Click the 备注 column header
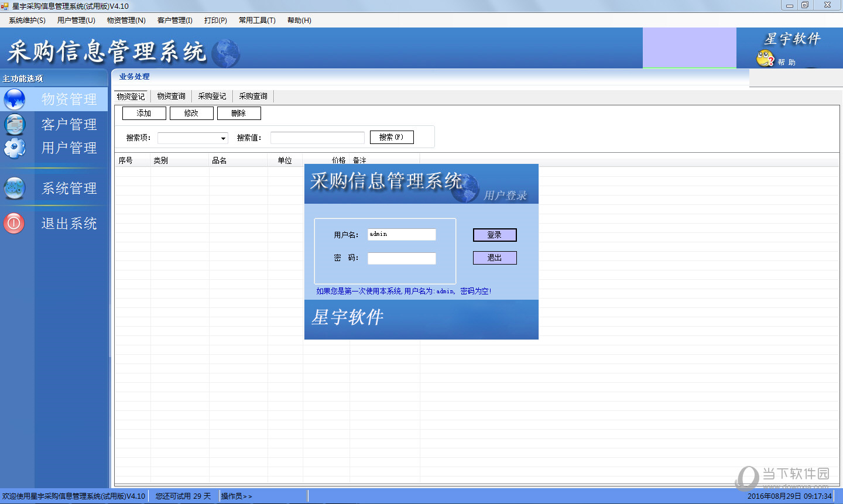 (x=385, y=160)
